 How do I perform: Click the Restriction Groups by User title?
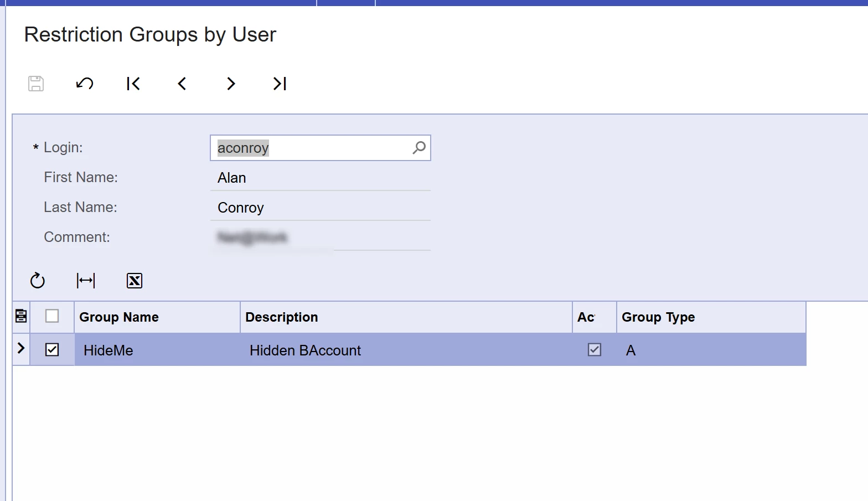click(x=150, y=35)
